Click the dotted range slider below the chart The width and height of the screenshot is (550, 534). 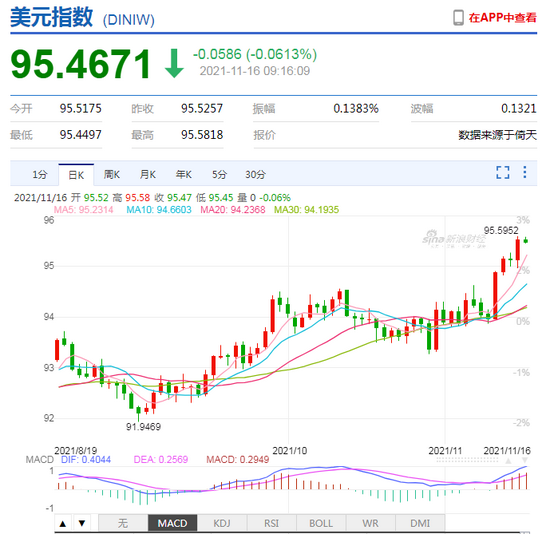click(x=467, y=460)
